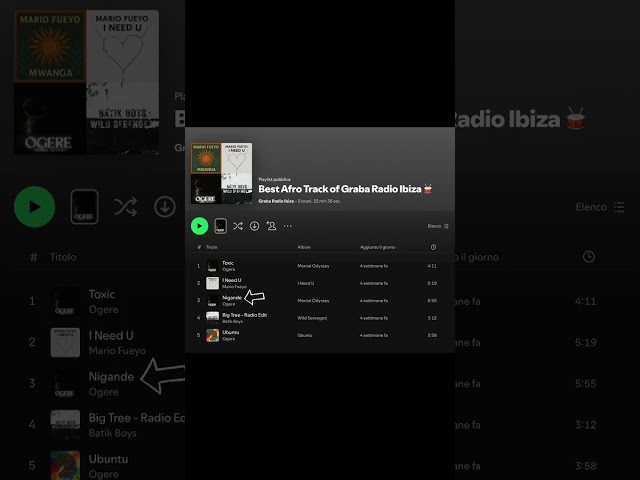Sort by the clock duration column icon in center
Viewport: 640px width, 480px height.
point(433,247)
